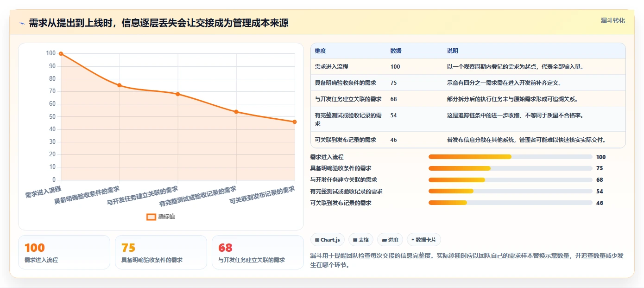Click the progress value 46 beside its bar
Image resolution: width=644 pixels, height=288 pixels.
coord(600,203)
